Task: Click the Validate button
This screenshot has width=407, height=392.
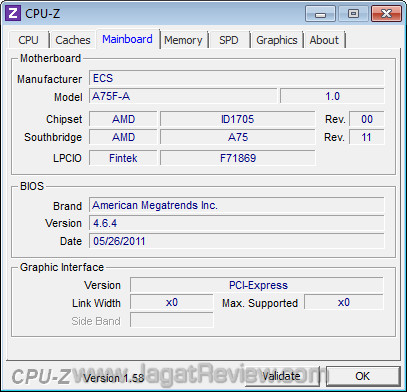Action: coord(281,376)
